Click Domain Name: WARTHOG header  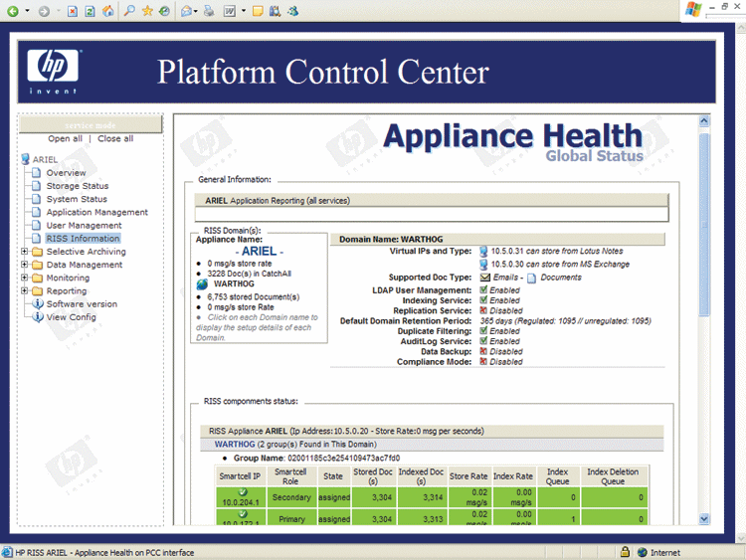point(497,239)
